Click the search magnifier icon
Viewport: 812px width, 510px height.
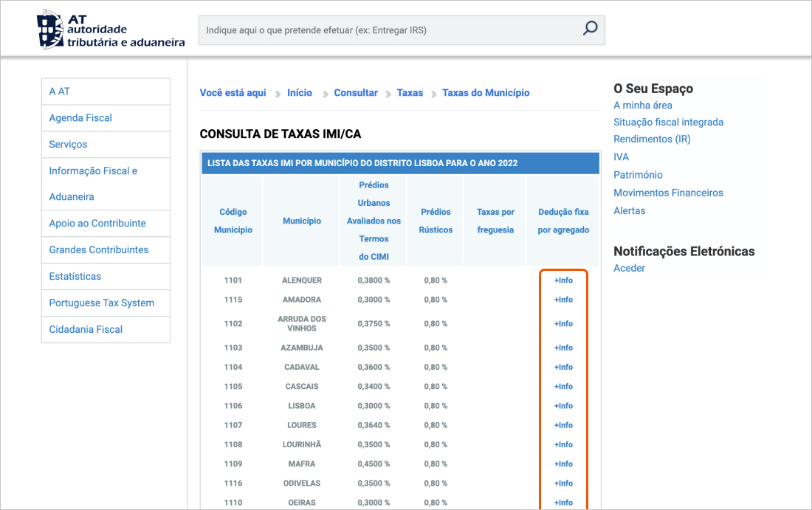coord(590,30)
